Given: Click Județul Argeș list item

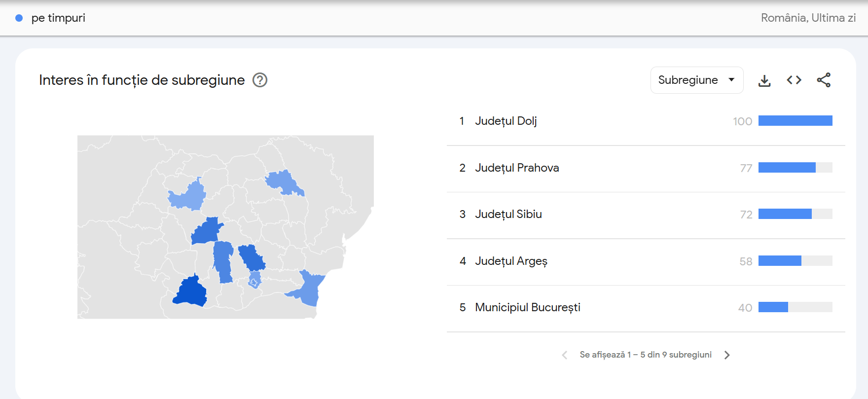Looking at the screenshot, I should 511,261.
